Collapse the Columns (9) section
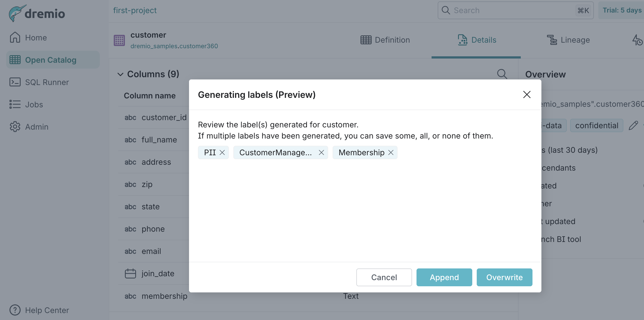 (120, 74)
